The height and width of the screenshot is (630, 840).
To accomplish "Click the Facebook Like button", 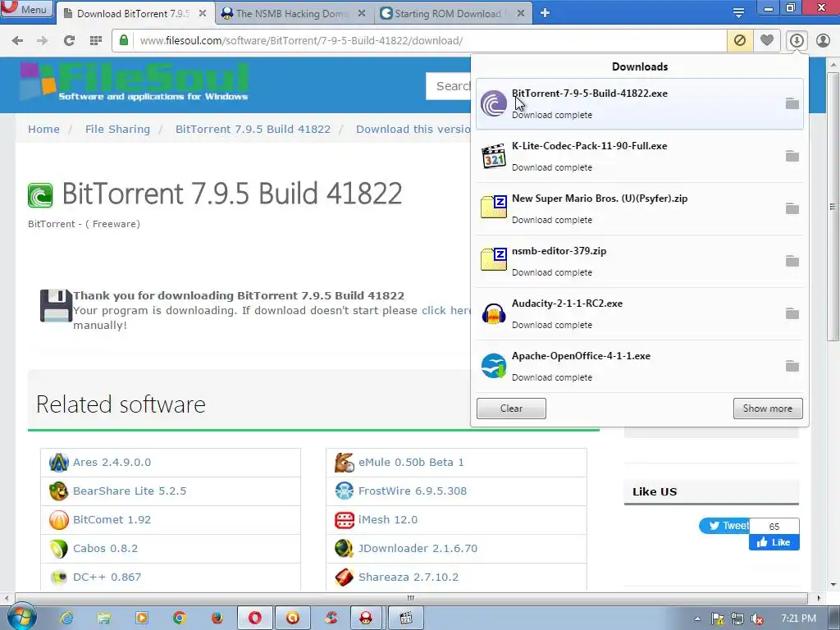I will [x=774, y=542].
